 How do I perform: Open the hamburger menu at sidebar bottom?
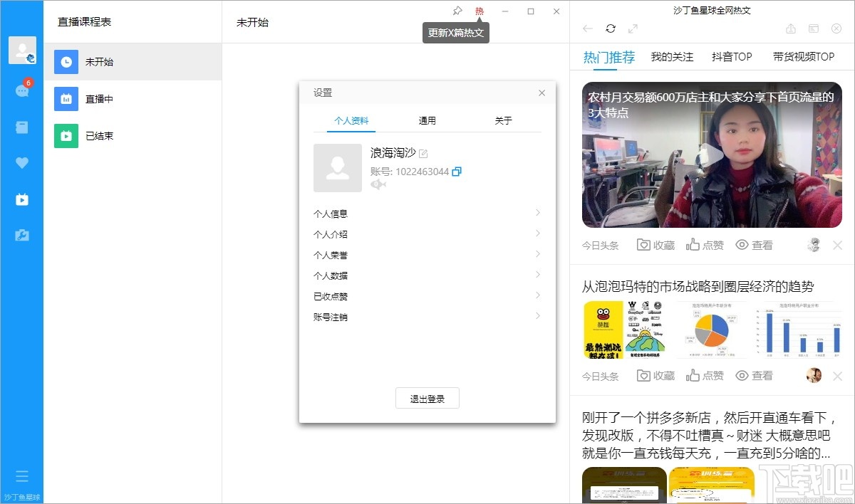pos(22,476)
